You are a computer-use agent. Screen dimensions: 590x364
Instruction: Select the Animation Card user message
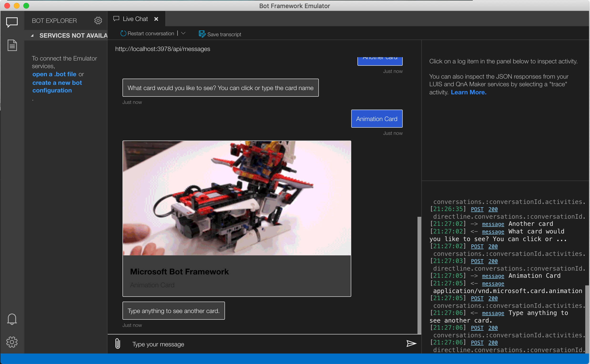(377, 119)
